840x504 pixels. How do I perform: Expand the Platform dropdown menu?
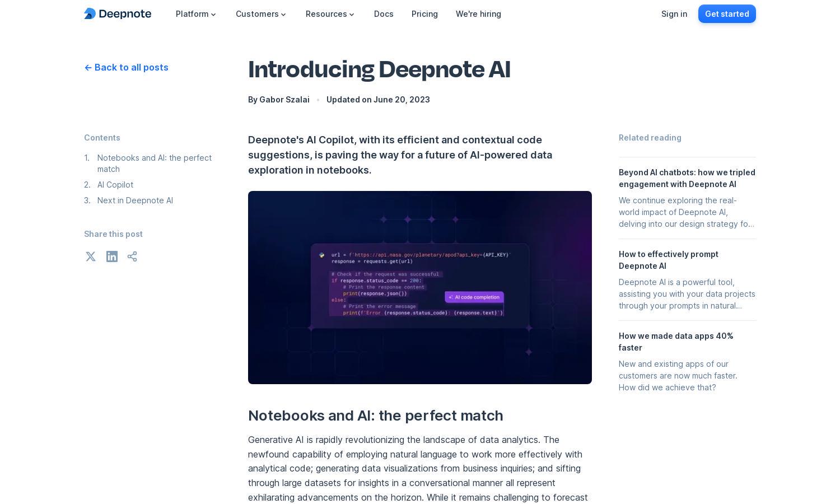[196, 13]
